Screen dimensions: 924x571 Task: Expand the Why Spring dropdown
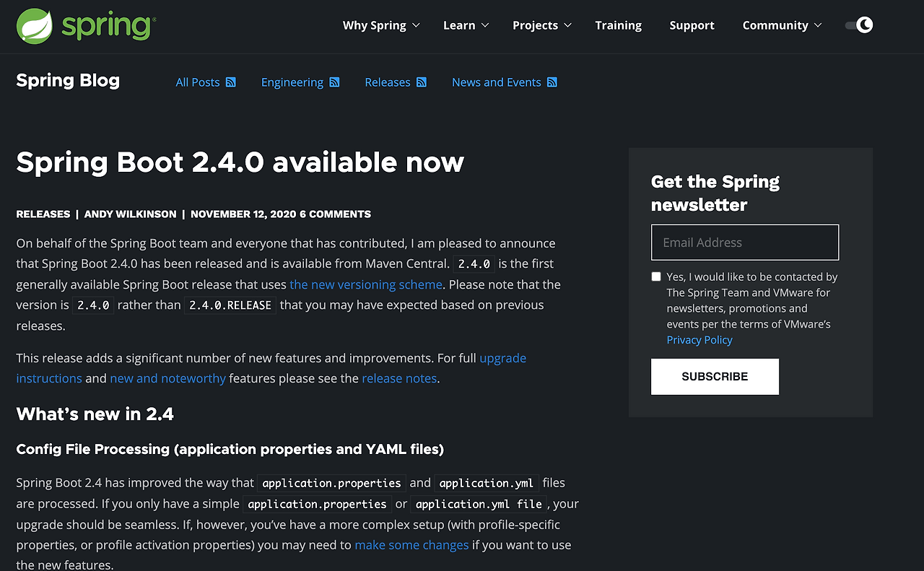(381, 25)
